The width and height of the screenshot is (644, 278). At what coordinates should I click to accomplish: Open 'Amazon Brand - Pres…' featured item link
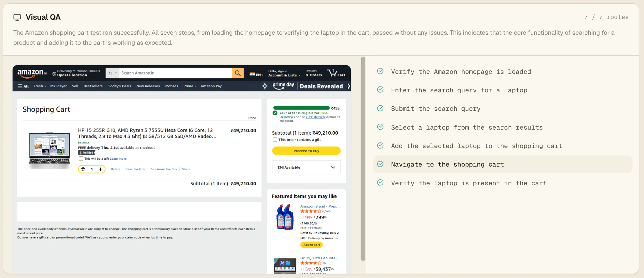coord(320,206)
